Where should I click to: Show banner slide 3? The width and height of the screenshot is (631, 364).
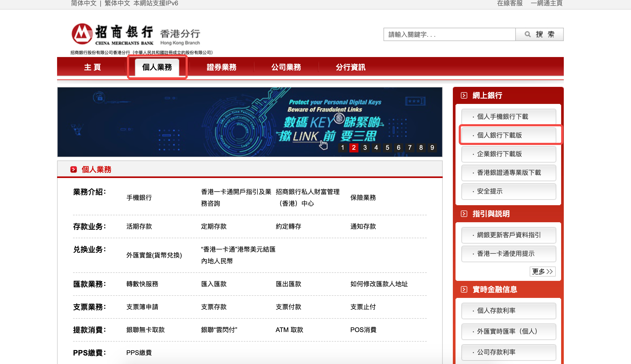point(365,148)
